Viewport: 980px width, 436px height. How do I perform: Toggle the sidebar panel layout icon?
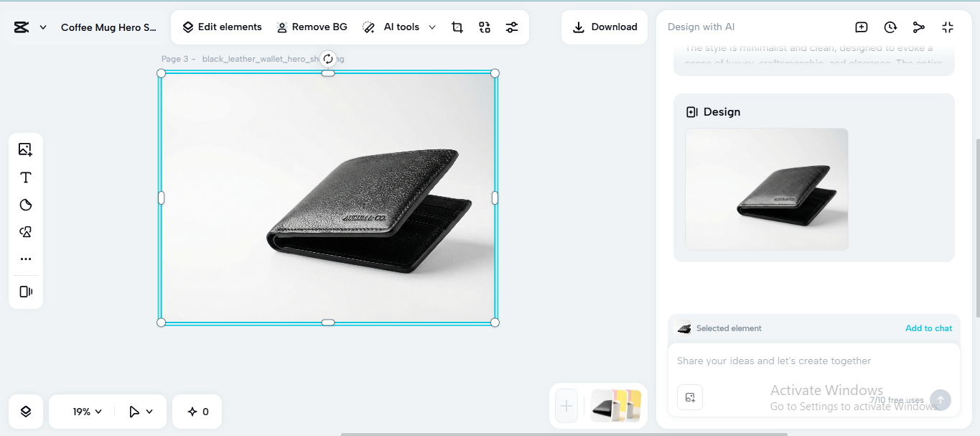pyautogui.click(x=26, y=292)
